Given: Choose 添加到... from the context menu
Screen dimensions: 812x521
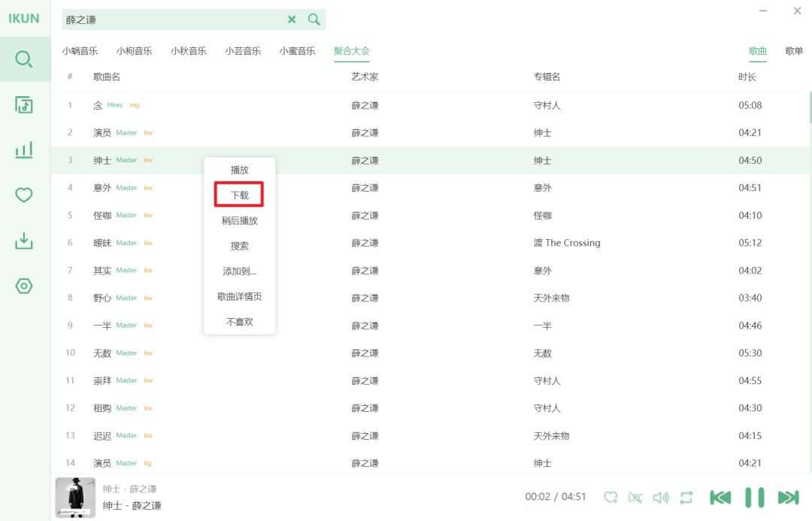Looking at the screenshot, I should point(239,271).
